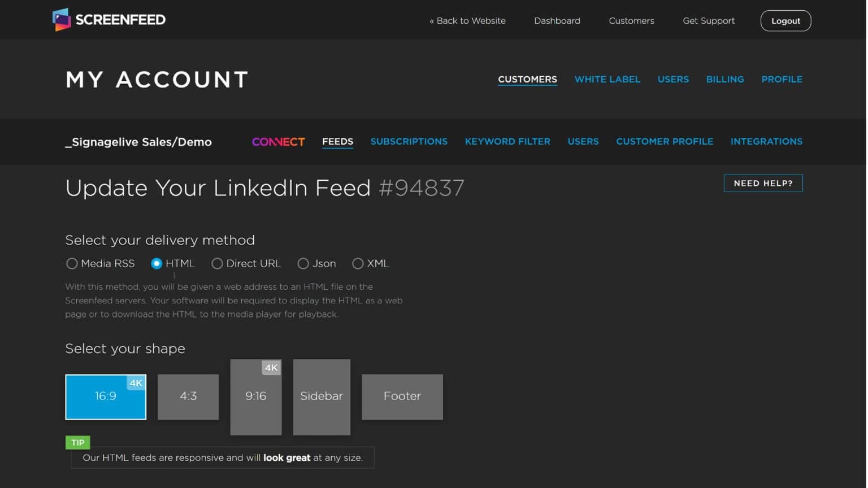Open the Keyword Filter tab
Viewport: 868px width, 488px height.
click(507, 142)
